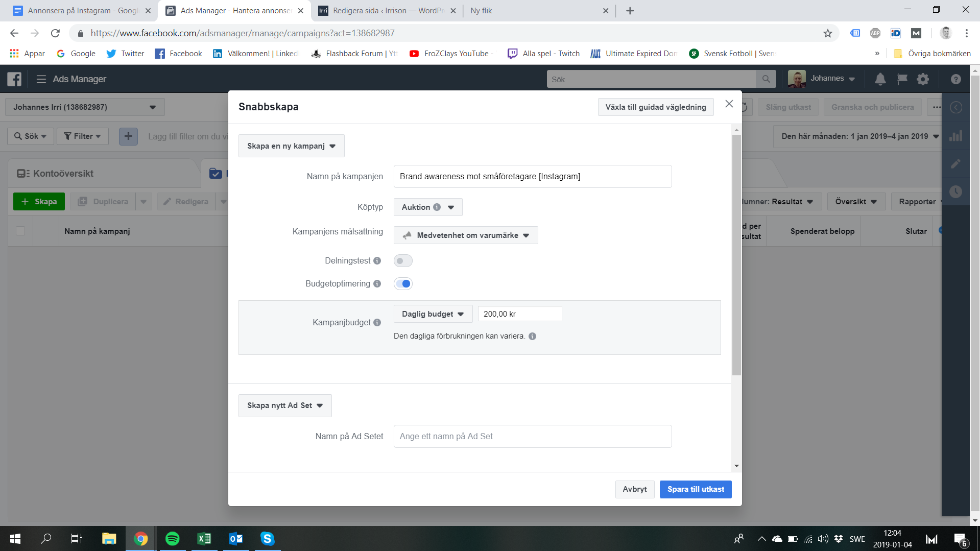Switch to the Redigera sida WordPress browser tab
This screenshot has width=980, height=551.
click(387, 11)
